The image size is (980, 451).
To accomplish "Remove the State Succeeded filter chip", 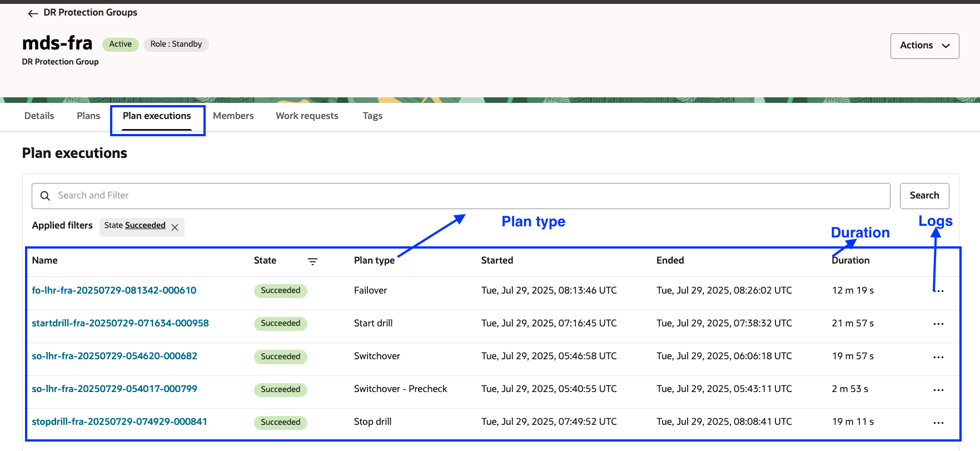I will (175, 227).
